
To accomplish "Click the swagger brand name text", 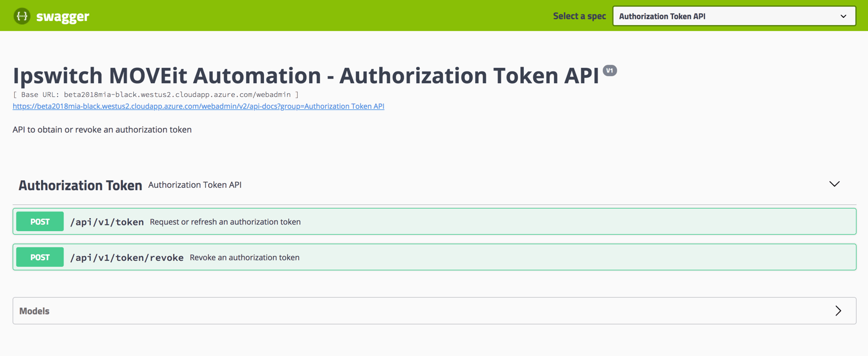I will [x=62, y=17].
